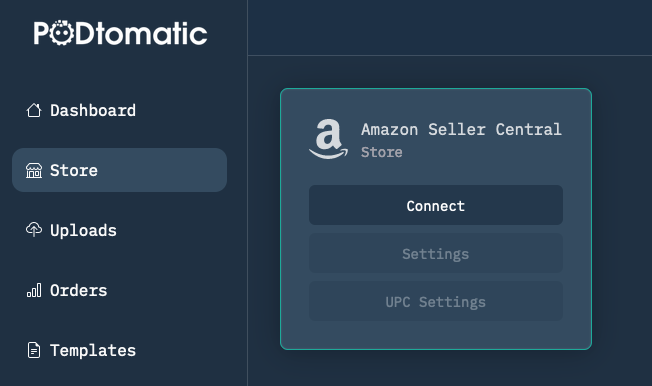Click the storefront icon in the sidebar
The height and width of the screenshot is (386, 652).
tap(34, 171)
